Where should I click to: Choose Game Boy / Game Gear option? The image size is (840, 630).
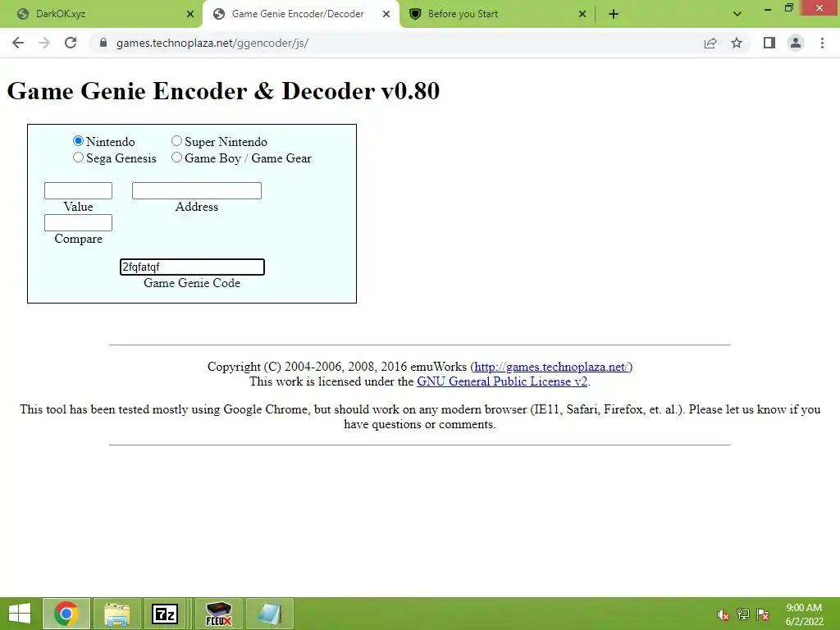tap(177, 157)
